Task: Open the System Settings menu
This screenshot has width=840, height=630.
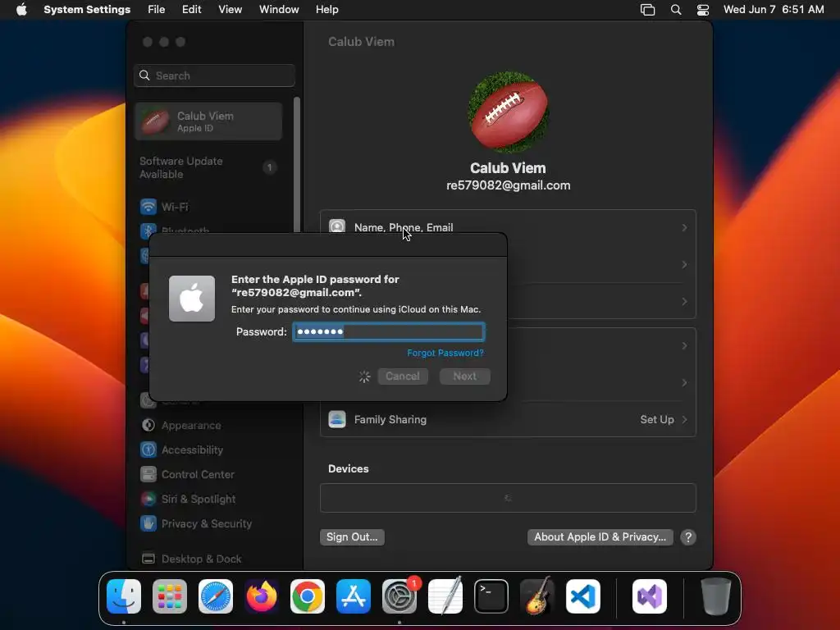Action: (x=87, y=10)
